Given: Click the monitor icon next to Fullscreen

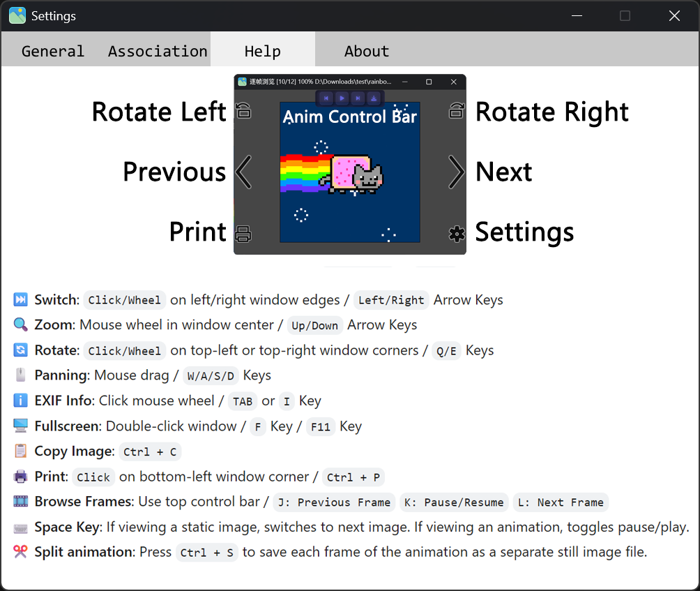Looking at the screenshot, I should [19, 426].
